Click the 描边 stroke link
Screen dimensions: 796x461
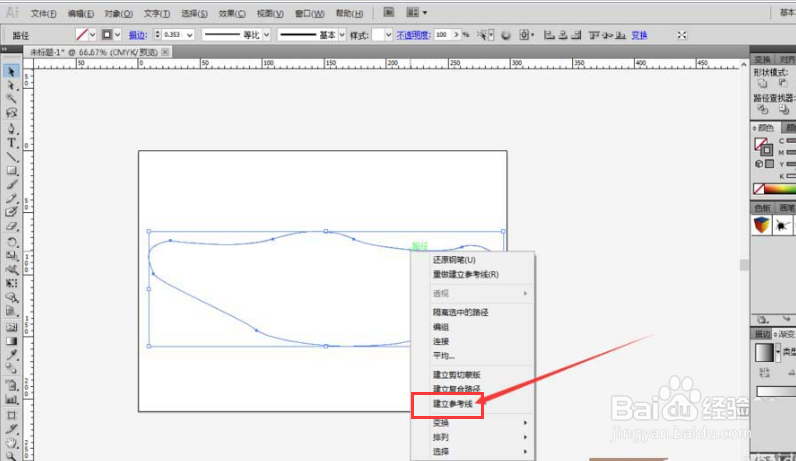pyautogui.click(x=138, y=35)
